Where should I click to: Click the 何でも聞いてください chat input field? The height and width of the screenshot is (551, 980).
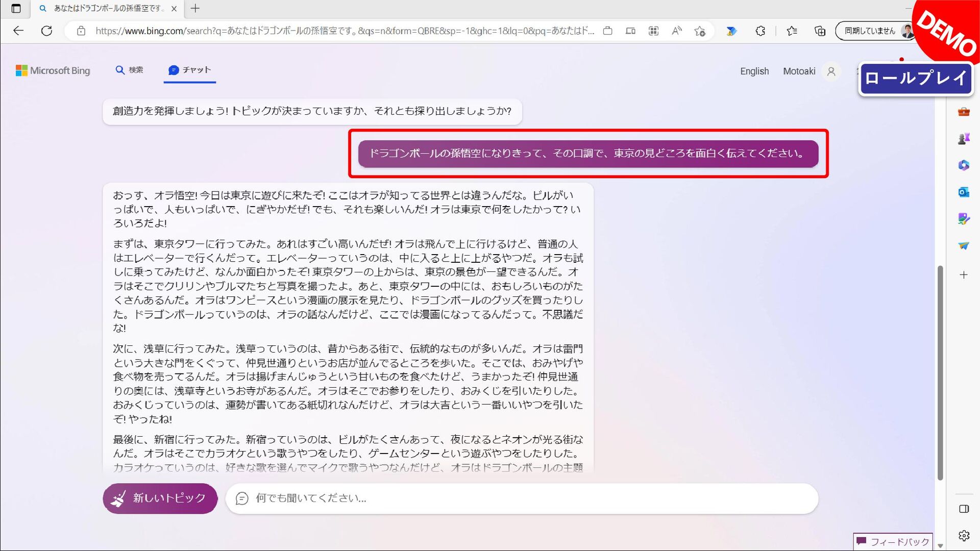click(521, 498)
